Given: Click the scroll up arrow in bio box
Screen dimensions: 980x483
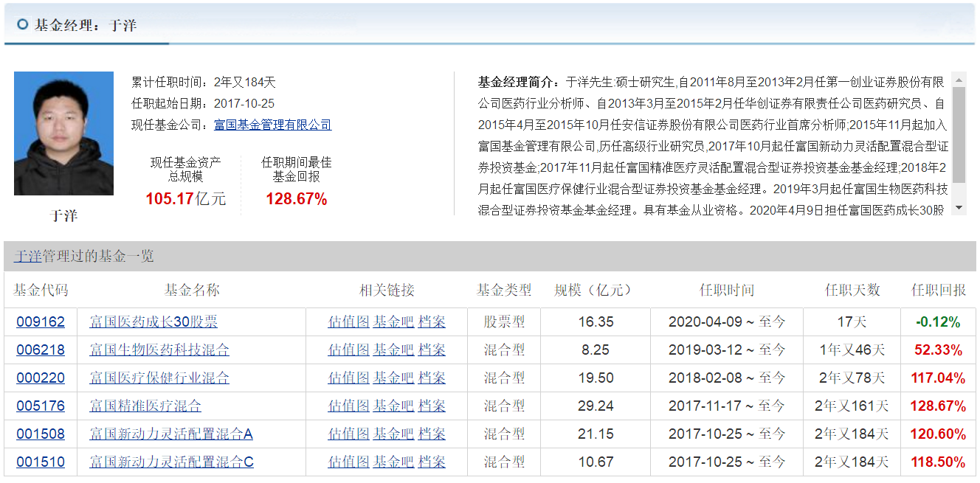Looking at the screenshot, I should coord(959,80).
